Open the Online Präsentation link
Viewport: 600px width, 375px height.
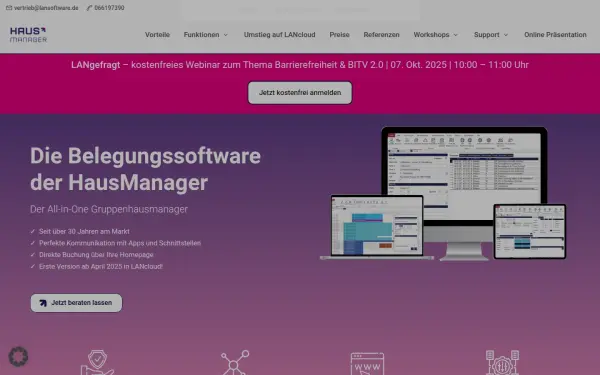tap(555, 34)
